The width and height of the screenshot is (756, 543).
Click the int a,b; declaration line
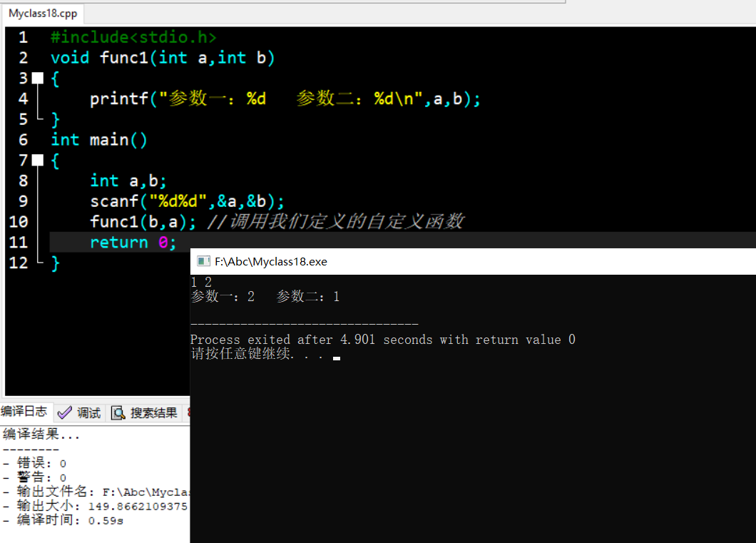point(128,181)
